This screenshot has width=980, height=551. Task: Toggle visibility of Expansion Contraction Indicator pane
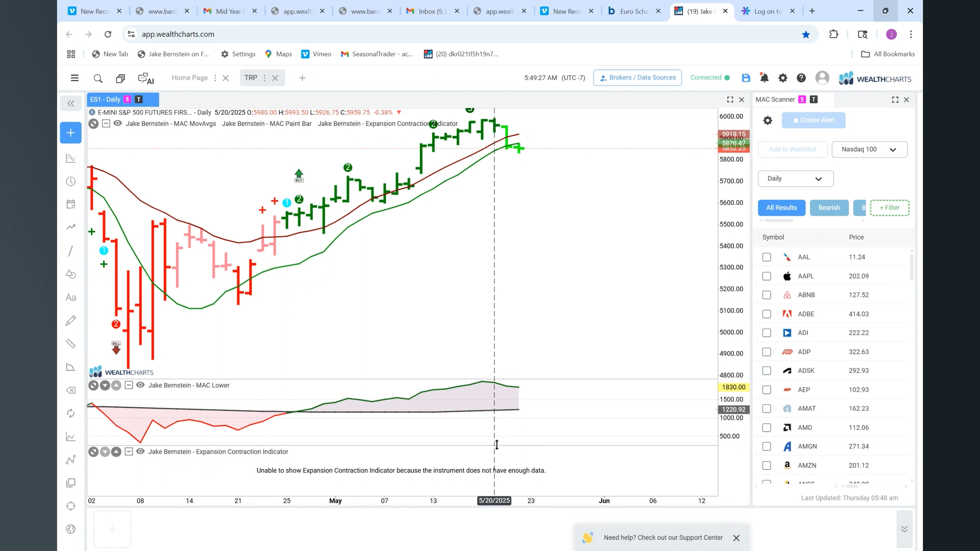pyautogui.click(x=140, y=452)
